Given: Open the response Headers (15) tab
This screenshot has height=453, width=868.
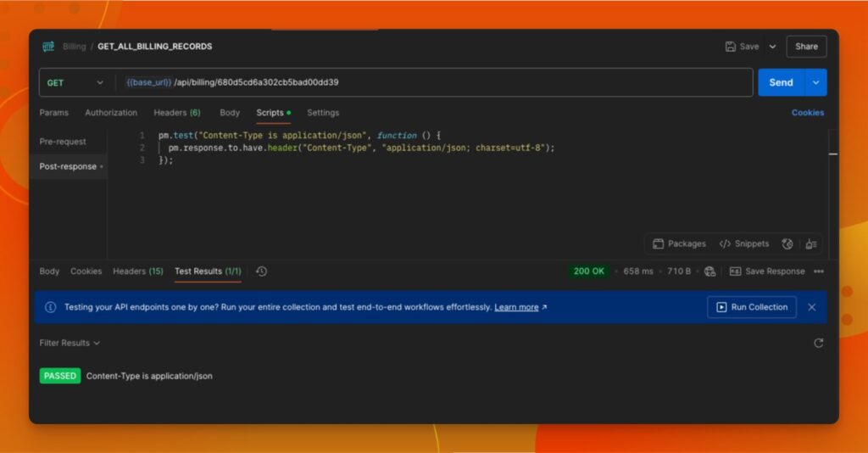Looking at the screenshot, I should [138, 271].
